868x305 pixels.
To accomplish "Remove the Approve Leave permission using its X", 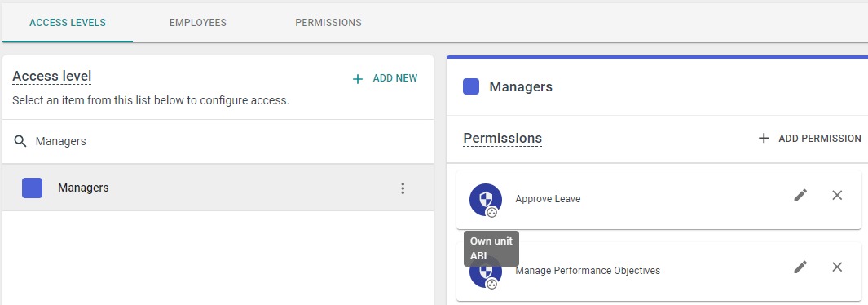I will (x=837, y=195).
